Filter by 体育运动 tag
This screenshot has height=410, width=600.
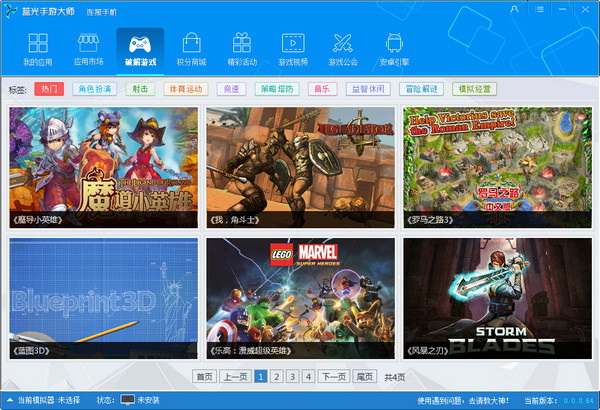pyautogui.click(x=186, y=89)
